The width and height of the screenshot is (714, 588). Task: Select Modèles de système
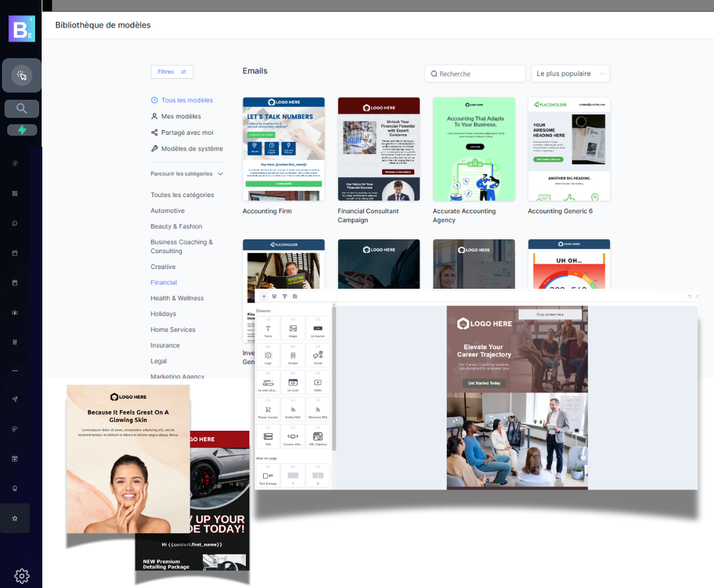pyautogui.click(x=186, y=149)
